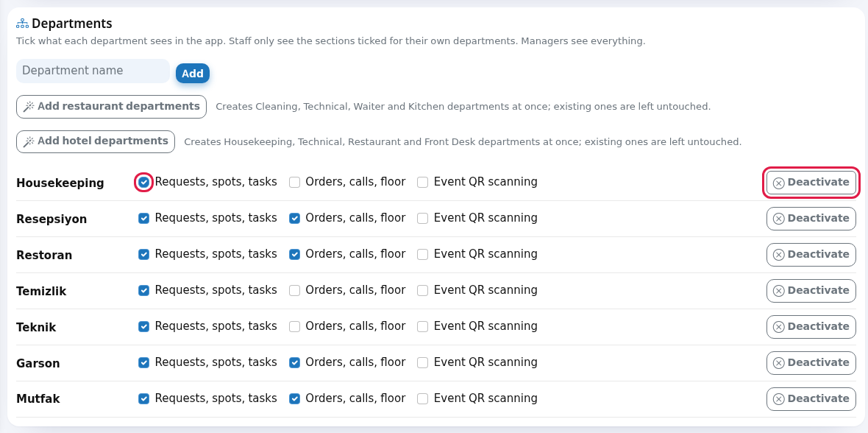Enable Orders, calls, floor for Teknik
The image size is (868, 433).
coord(294,326)
